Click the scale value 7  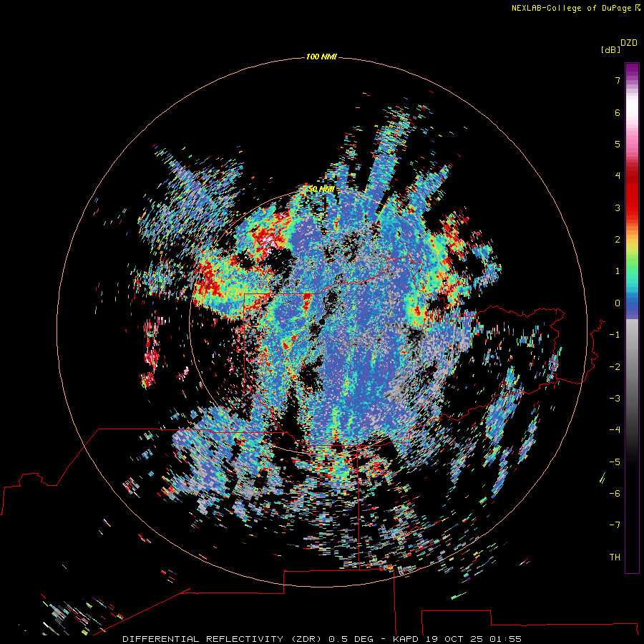618,80
